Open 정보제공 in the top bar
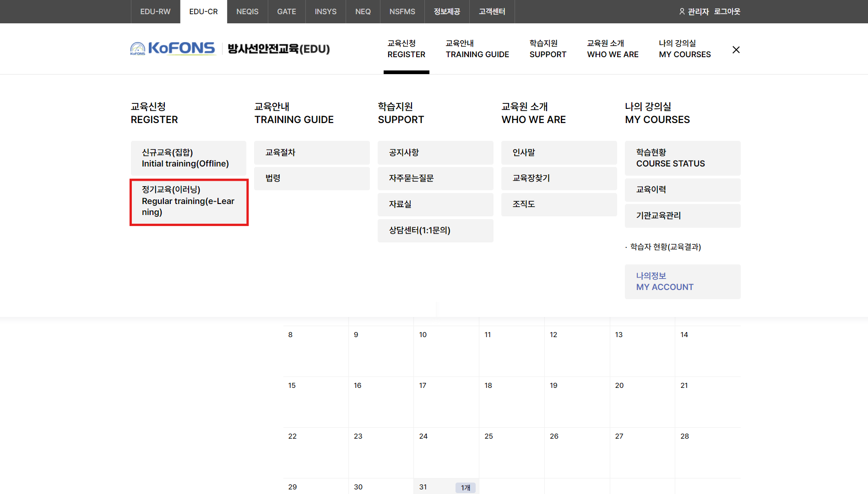Image resolution: width=868 pixels, height=494 pixels. tap(447, 11)
